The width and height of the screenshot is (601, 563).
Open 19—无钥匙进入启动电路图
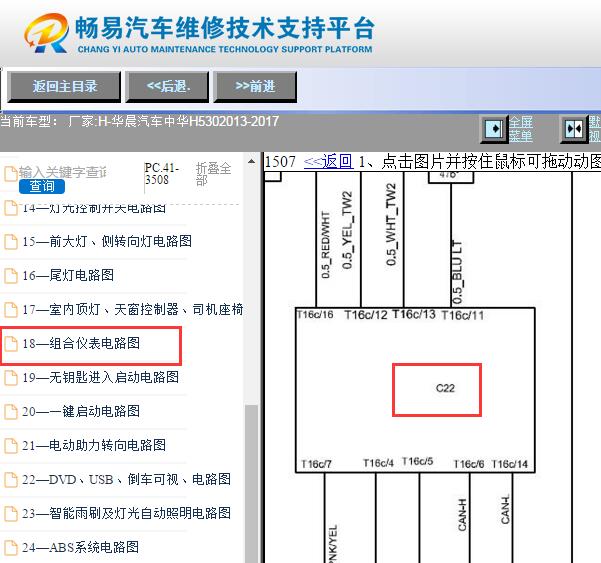100,377
